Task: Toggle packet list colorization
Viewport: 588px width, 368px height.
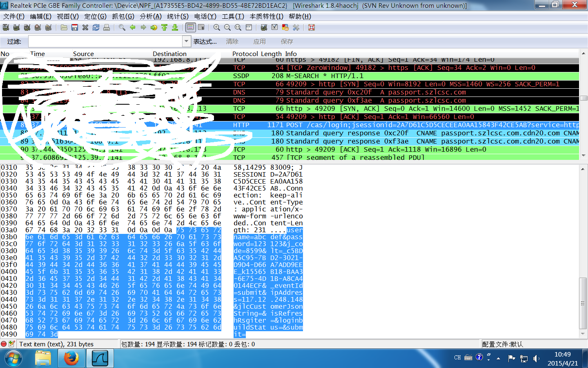Action: [190, 27]
